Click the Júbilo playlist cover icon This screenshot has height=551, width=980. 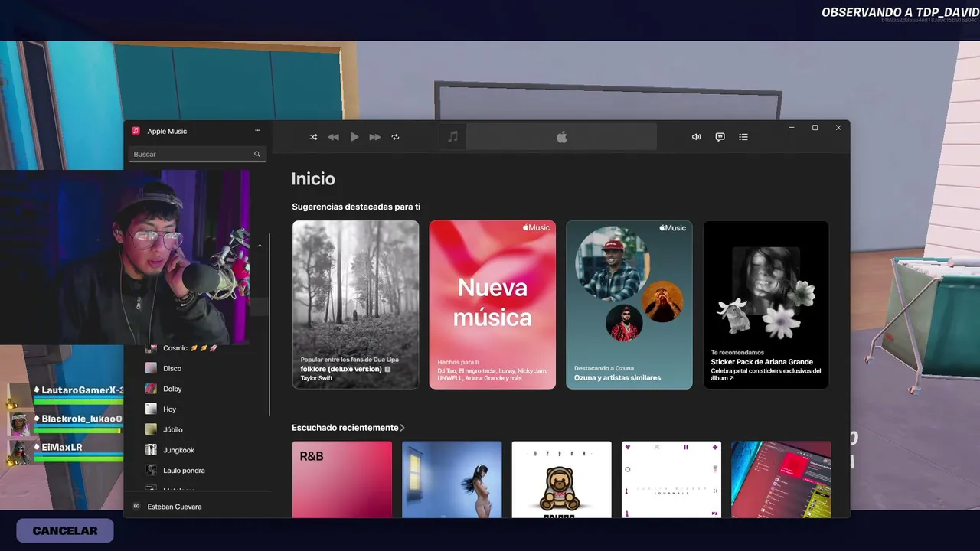(x=152, y=429)
